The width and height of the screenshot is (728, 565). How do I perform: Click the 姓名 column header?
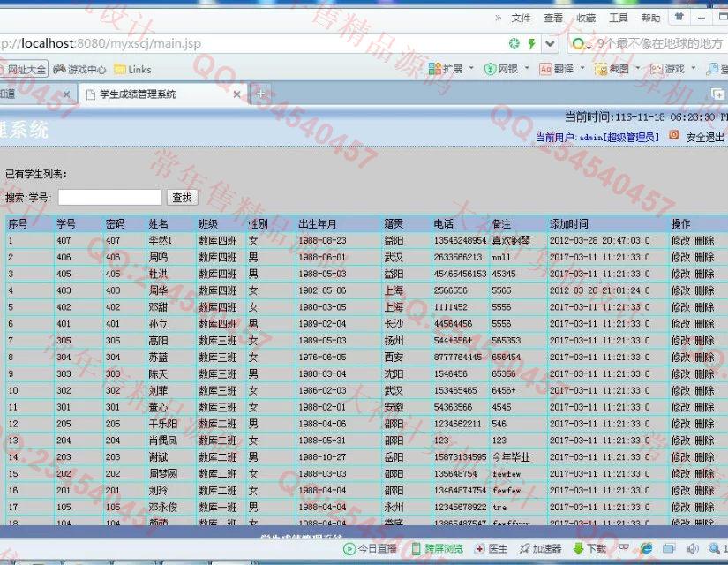[158, 224]
